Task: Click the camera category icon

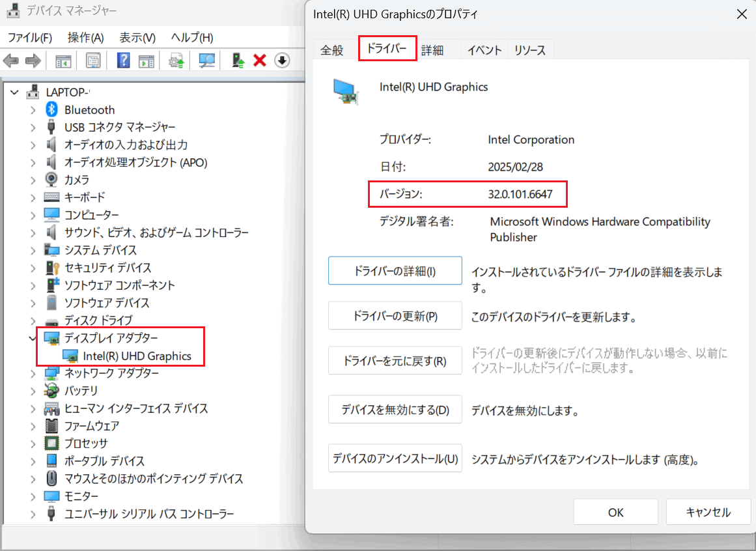Action: [51, 179]
